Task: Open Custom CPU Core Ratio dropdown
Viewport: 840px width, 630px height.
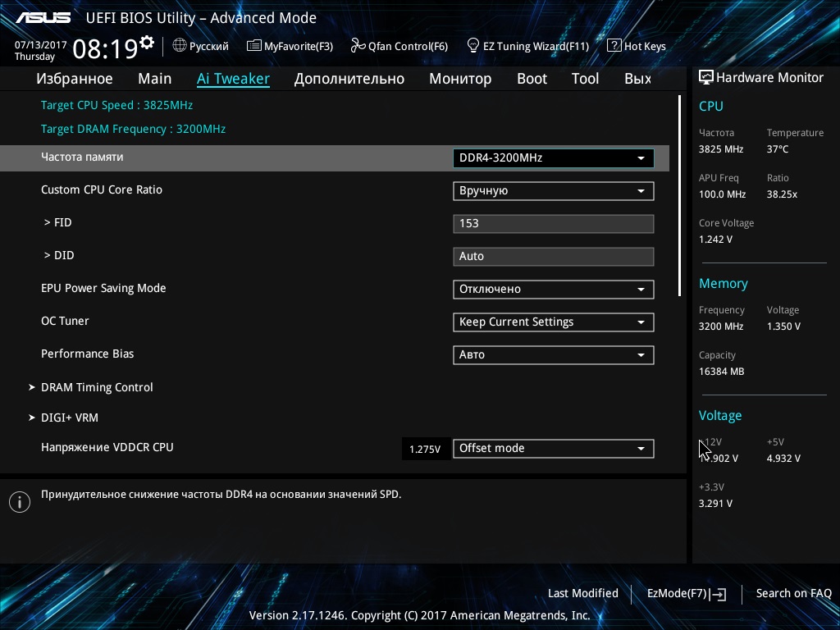Action: click(554, 191)
